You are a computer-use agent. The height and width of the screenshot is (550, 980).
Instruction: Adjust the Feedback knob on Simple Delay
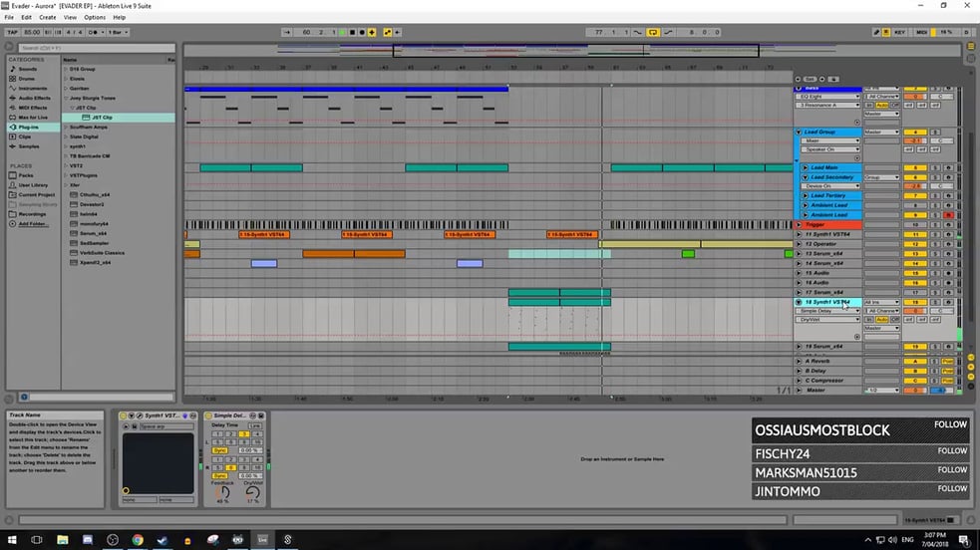(221, 492)
